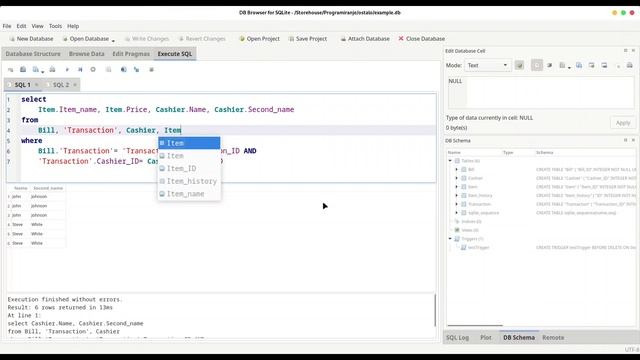This screenshot has height=360, width=640.
Task: Select the SQL 2 editor tab
Action: point(61,85)
